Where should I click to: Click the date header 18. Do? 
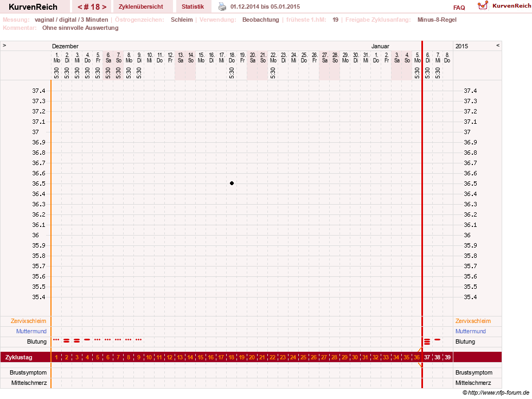(x=232, y=58)
